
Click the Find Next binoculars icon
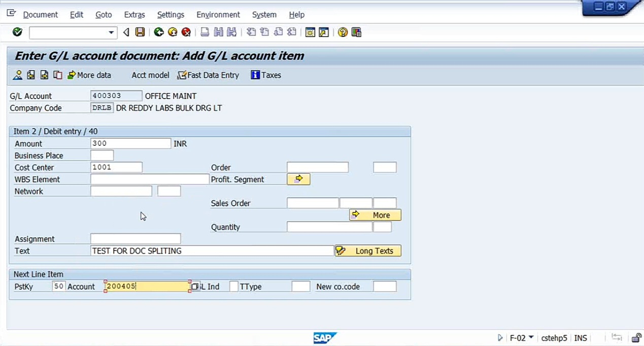pyautogui.click(x=232, y=33)
